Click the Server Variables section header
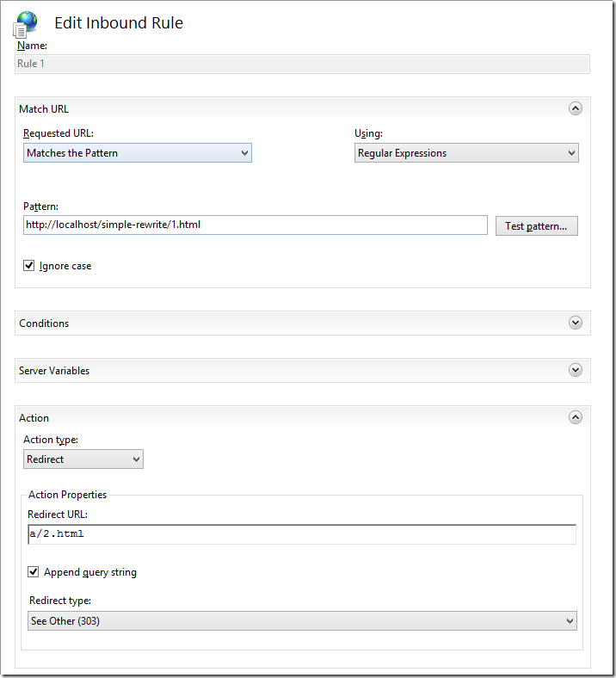 coord(54,371)
